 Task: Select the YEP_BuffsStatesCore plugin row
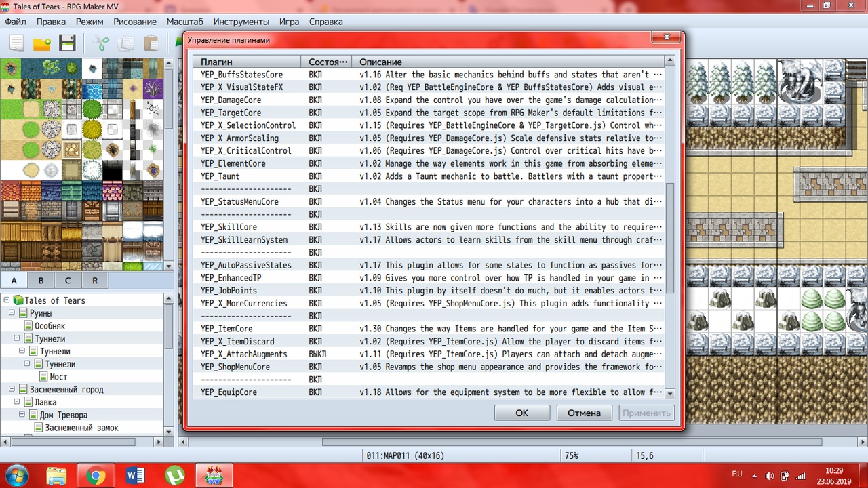click(x=429, y=75)
